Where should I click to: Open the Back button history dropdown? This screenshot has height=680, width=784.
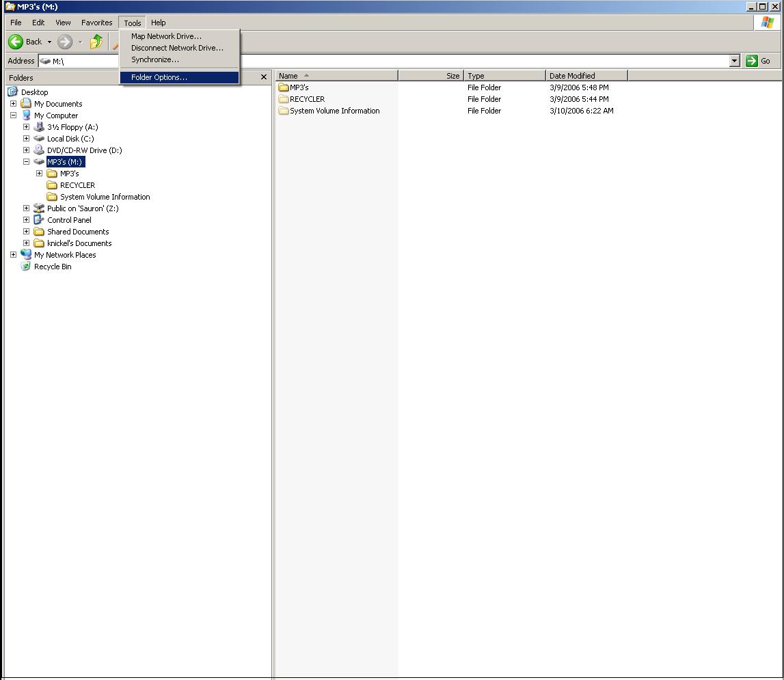(x=49, y=42)
